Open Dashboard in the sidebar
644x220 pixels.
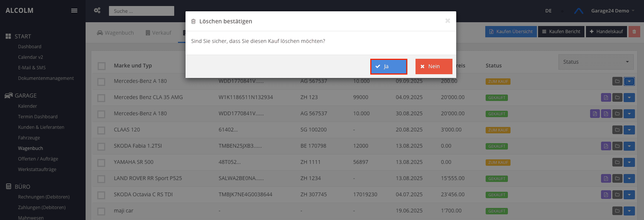click(30, 47)
